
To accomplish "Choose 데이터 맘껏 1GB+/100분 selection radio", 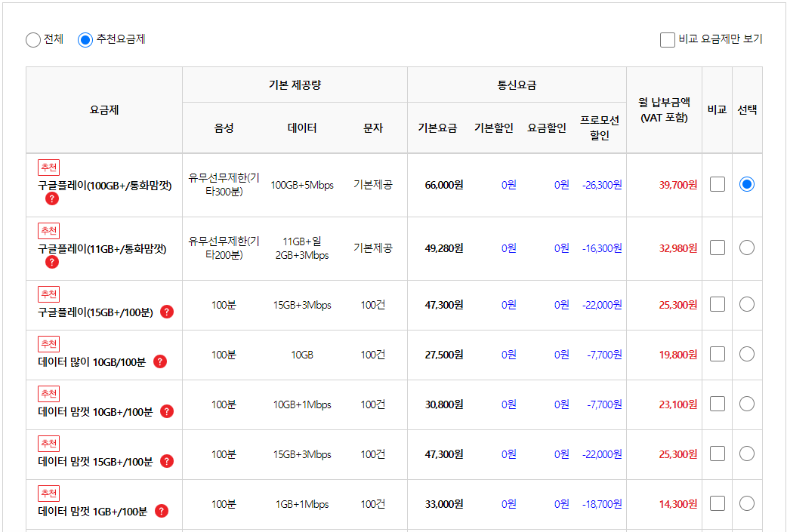I will [x=746, y=503].
